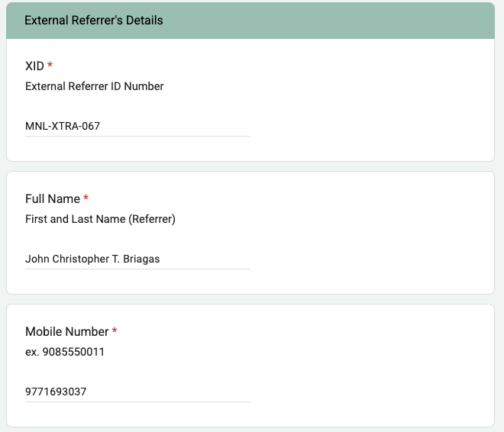Click the ex. 9085550011 example text
The height and width of the screenshot is (432, 504).
pyautogui.click(x=65, y=352)
